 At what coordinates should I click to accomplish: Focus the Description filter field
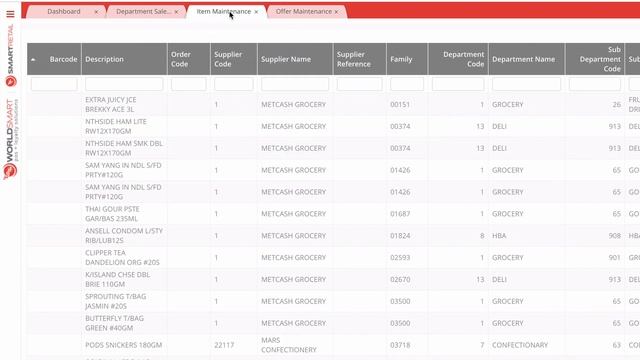(124, 84)
